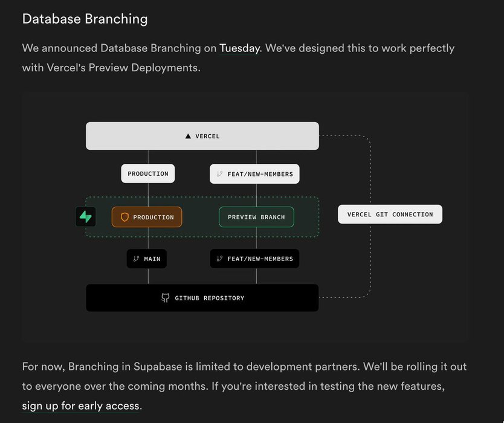Click the words "Vercel's Preview Deployments"
The width and height of the screenshot is (504, 423).
(x=123, y=68)
